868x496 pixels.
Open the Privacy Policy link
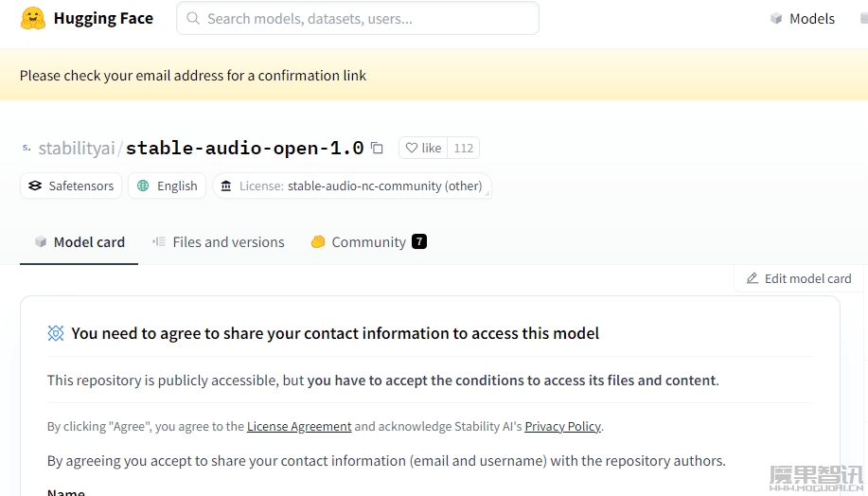pos(562,426)
